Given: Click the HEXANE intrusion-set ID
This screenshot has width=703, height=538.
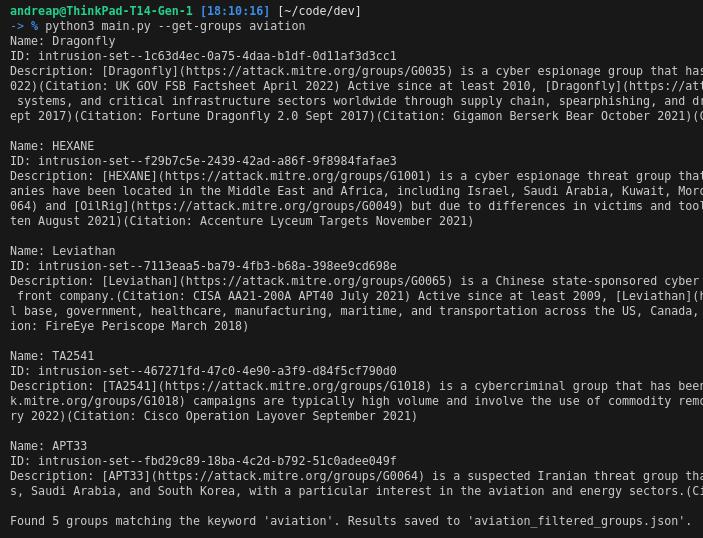Looking at the screenshot, I should (x=217, y=161).
